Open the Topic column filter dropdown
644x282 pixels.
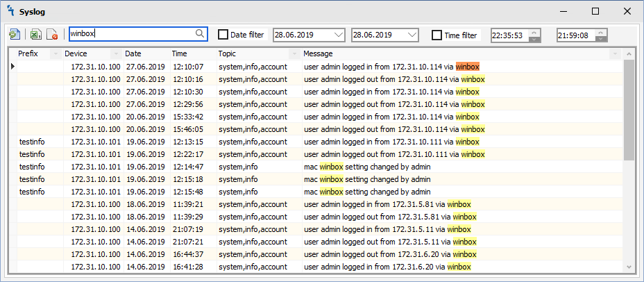294,54
